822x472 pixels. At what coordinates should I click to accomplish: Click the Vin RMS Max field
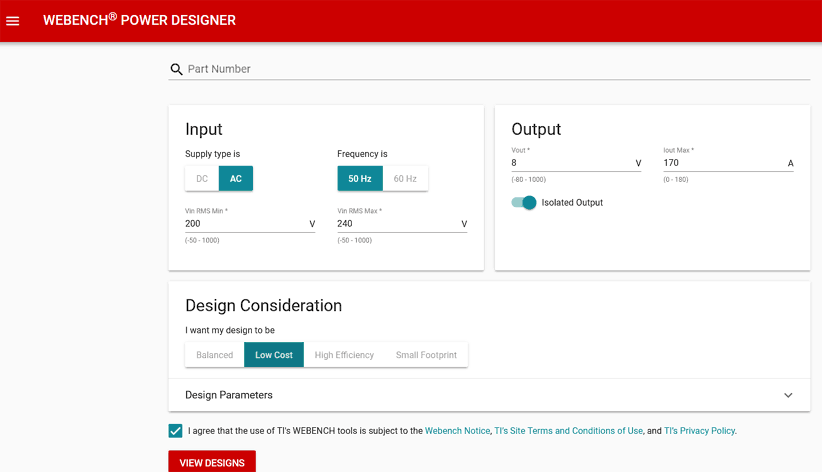tap(397, 224)
